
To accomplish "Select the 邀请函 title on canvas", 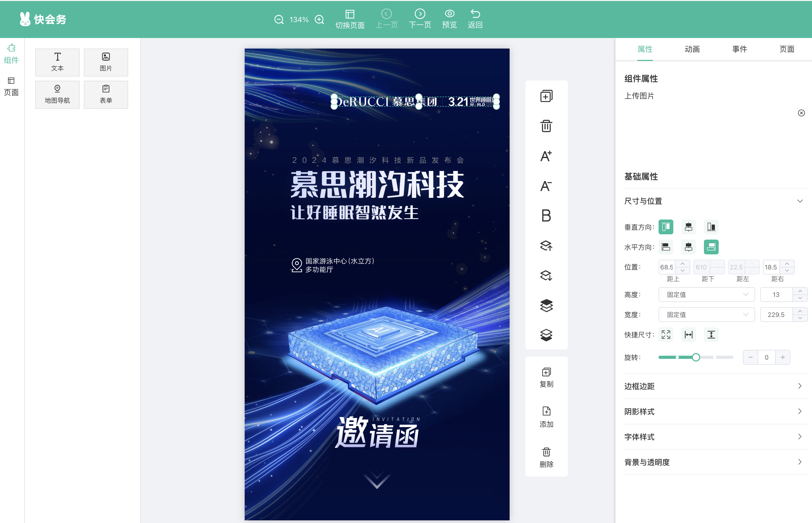I will tap(377, 432).
